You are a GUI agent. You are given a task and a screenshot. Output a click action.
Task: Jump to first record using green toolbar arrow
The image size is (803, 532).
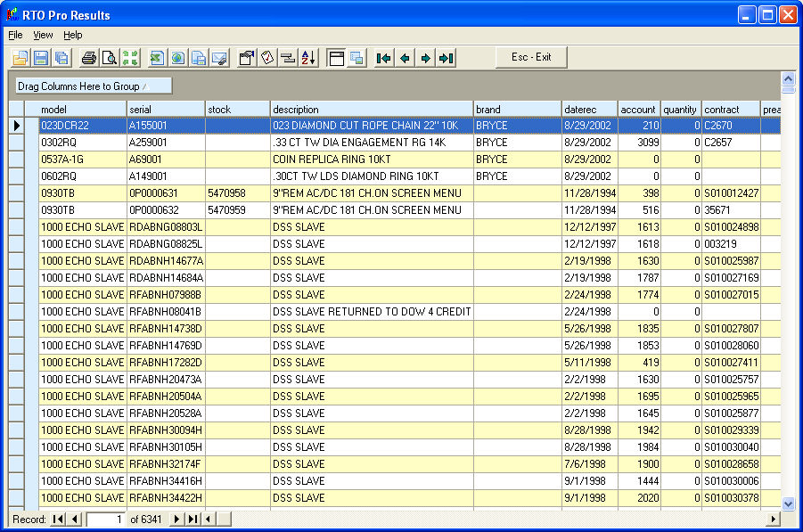pos(384,58)
